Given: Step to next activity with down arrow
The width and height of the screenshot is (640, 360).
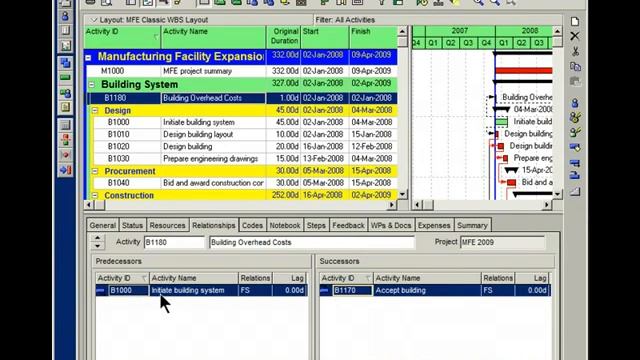Looking at the screenshot, I should pos(98,246).
